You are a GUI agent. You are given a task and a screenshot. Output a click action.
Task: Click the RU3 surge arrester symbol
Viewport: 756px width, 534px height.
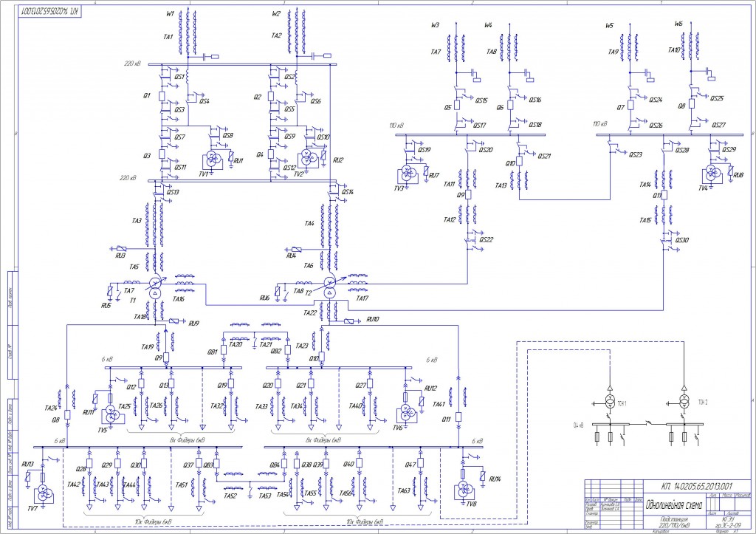coord(121,249)
